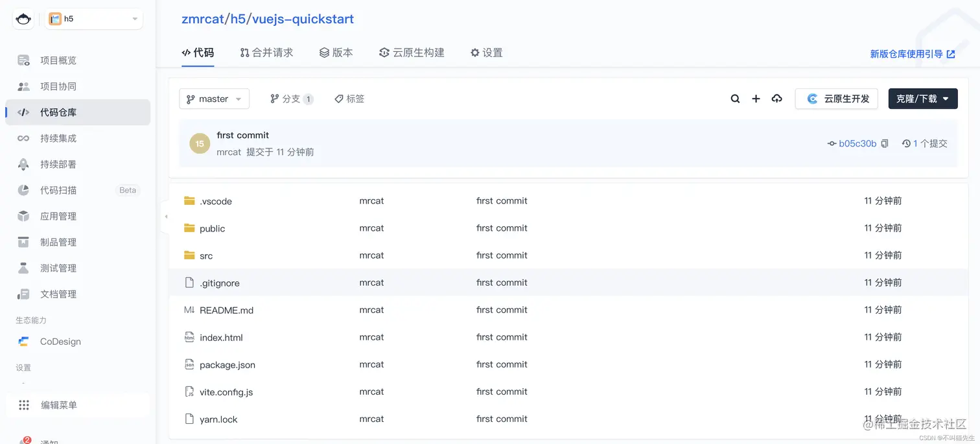Click the 云原生开发 button
Screen dimensions: 980x444
click(837, 99)
